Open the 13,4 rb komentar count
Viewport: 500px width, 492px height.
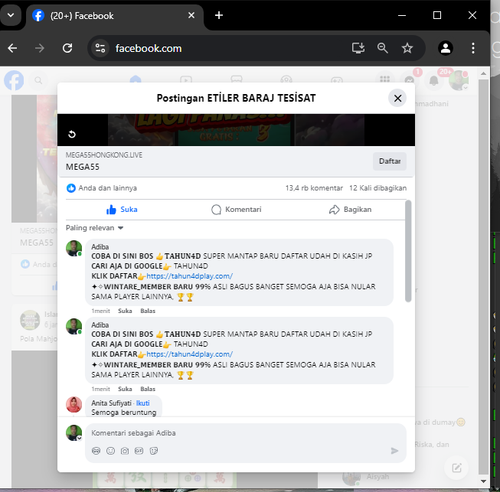tap(314, 188)
